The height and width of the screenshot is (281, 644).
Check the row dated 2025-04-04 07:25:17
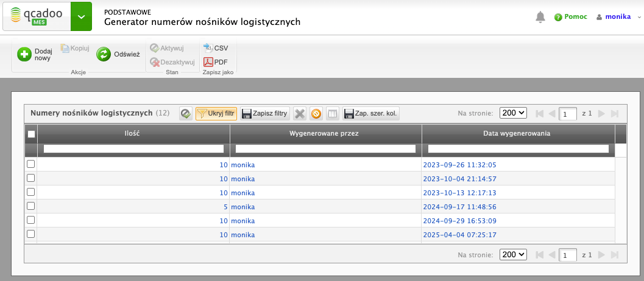31,234
